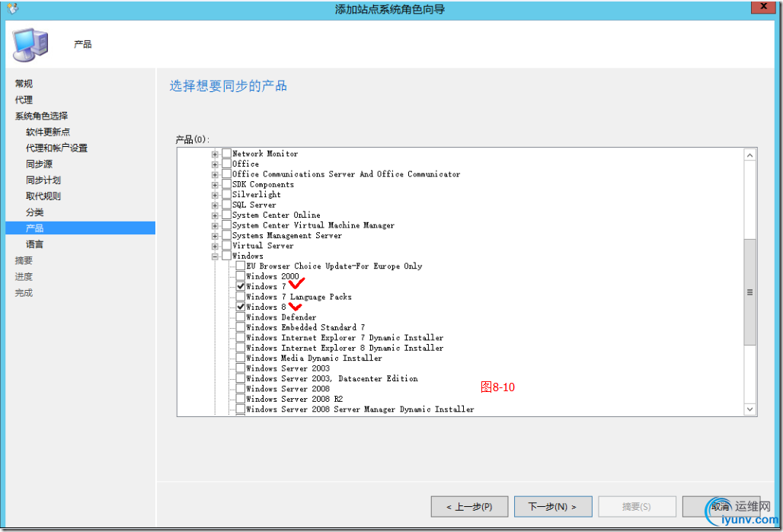Collapse the Windows tree node

pyautogui.click(x=215, y=256)
